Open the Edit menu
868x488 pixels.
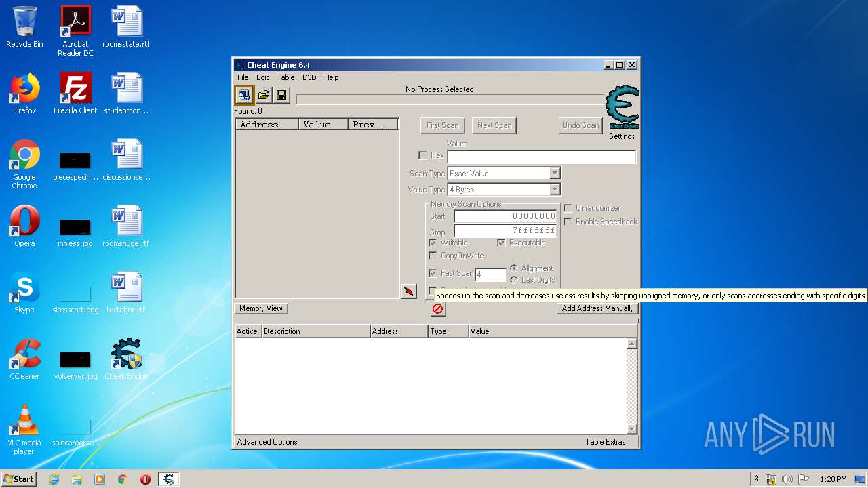coord(262,77)
